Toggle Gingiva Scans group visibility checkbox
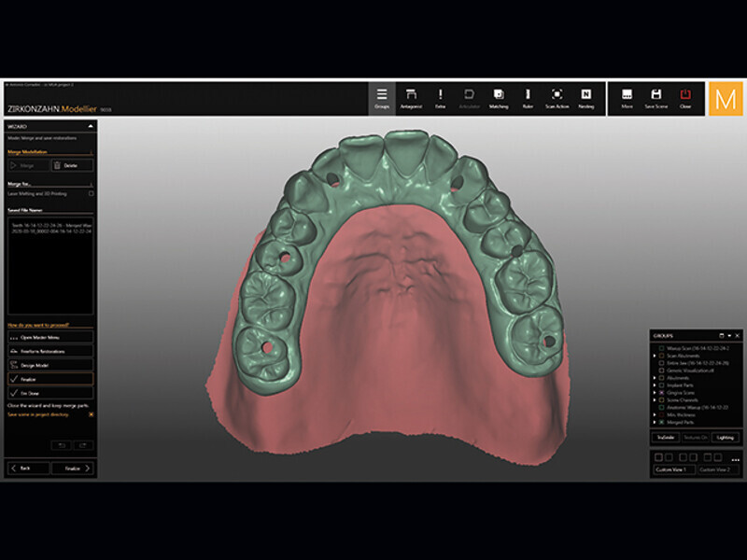Image resolution: width=747 pixels, height=560 pixels. (x=661, y=395)
